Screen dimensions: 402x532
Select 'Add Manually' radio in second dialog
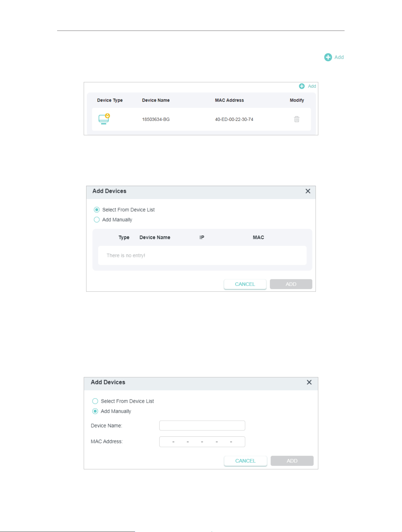[x=95, y=411]
